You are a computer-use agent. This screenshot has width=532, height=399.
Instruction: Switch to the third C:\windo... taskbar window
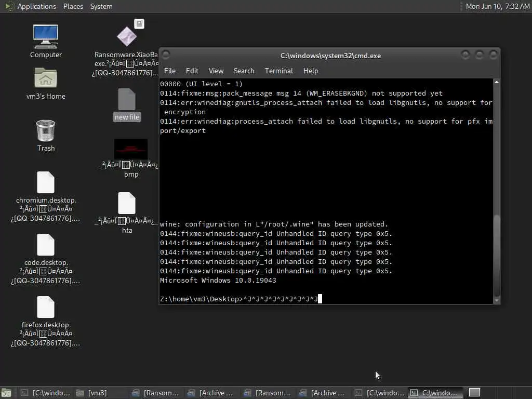pos(379,393)
